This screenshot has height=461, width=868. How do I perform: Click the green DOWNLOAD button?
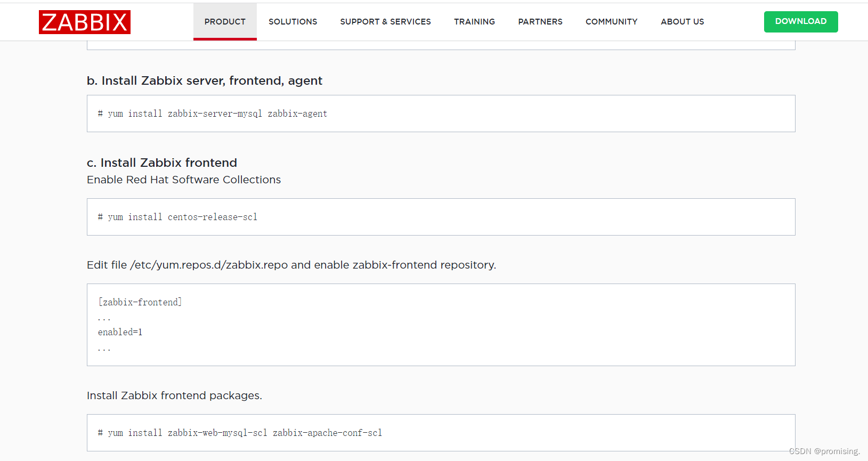801,22
